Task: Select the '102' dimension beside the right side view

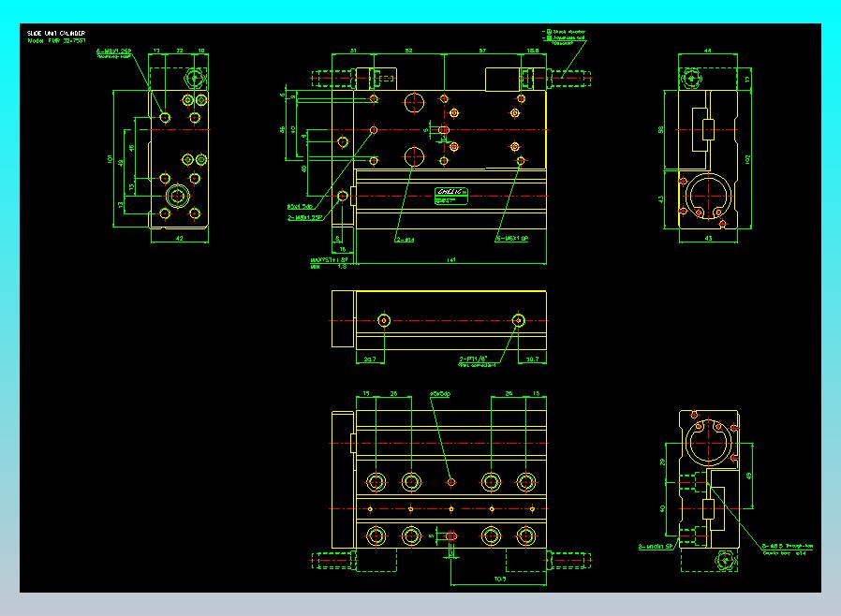Action: tap(747, 159)
